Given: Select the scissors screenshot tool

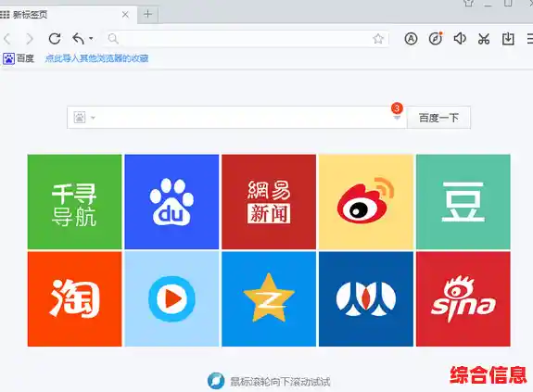Looking at the screenshot, I should click(484, 39).
